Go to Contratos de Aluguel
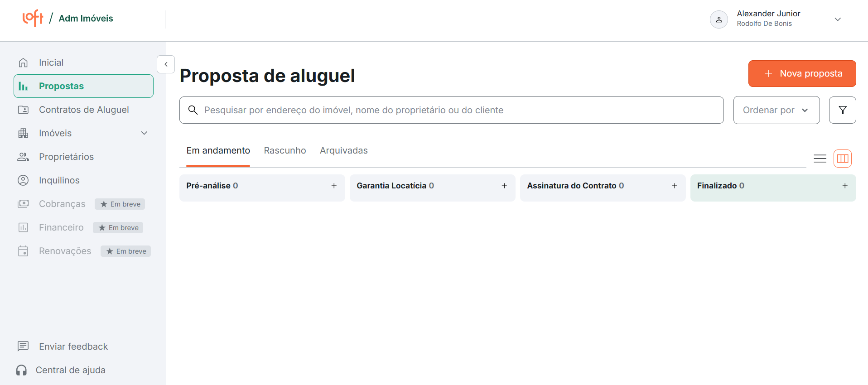Viewport: 868px width, 385px height. click(84, 110)
